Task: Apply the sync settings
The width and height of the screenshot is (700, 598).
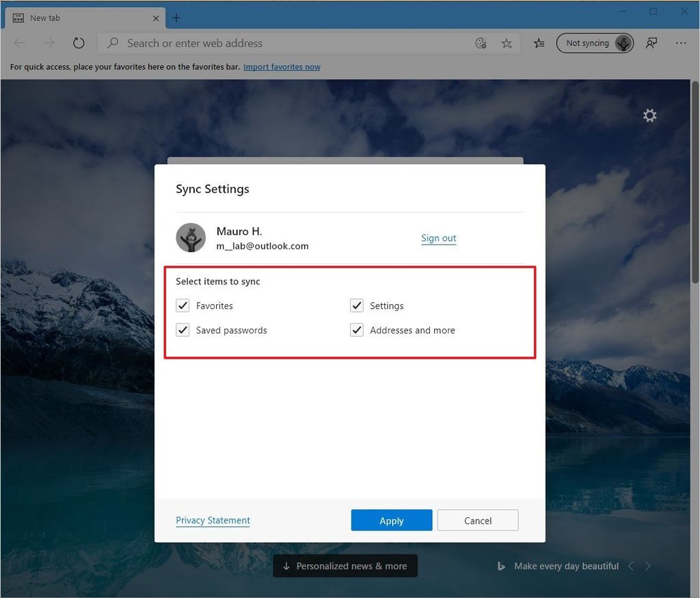Action: click(391, 520)
